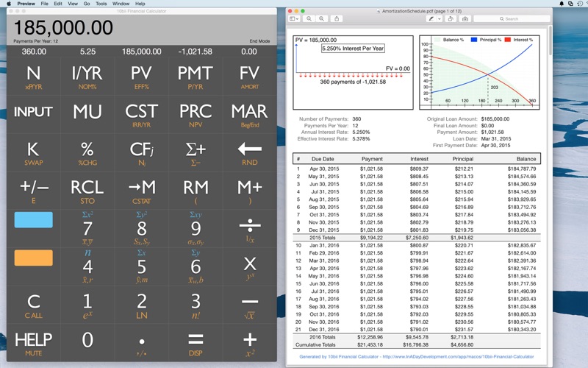Viewport: 588px width, 368px height.
Task: Tap the HELP MUTE key
Action: (34, 343)
